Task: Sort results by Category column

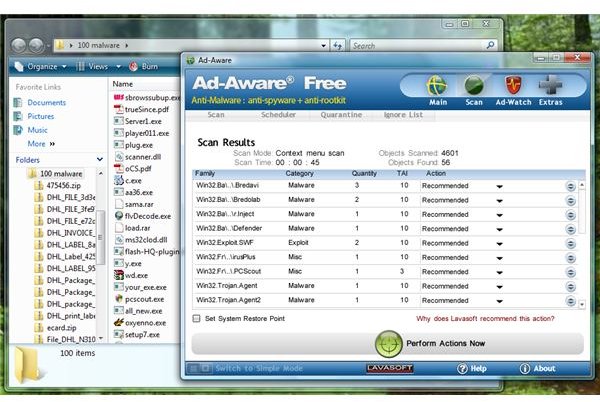Action: coord(299,173)
